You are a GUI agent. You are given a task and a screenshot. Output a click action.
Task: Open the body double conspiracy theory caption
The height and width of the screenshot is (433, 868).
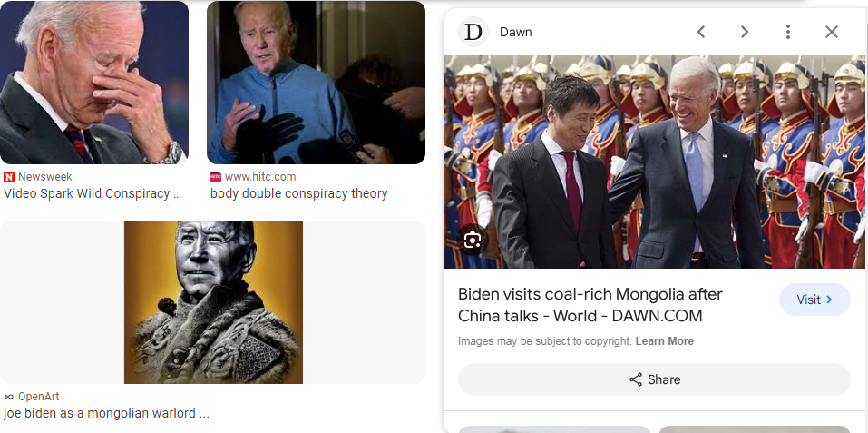tap(299, 193)
